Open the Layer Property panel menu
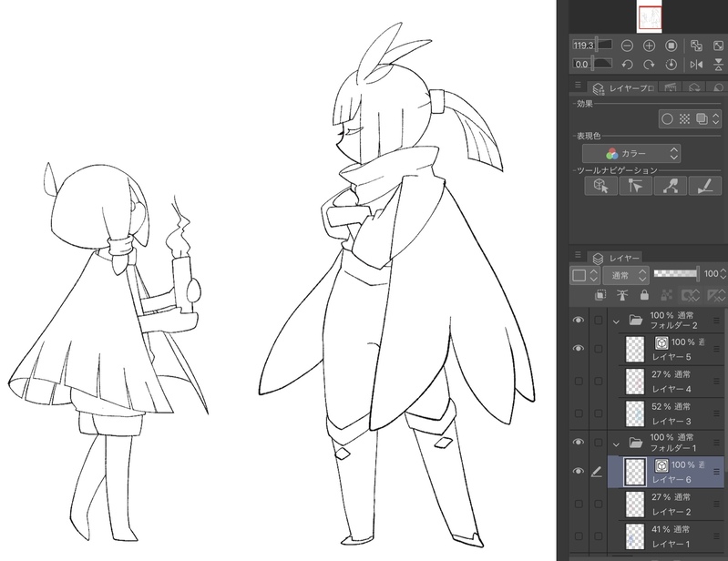This screenshot has height=561, width=728. [x=578, y=85]
